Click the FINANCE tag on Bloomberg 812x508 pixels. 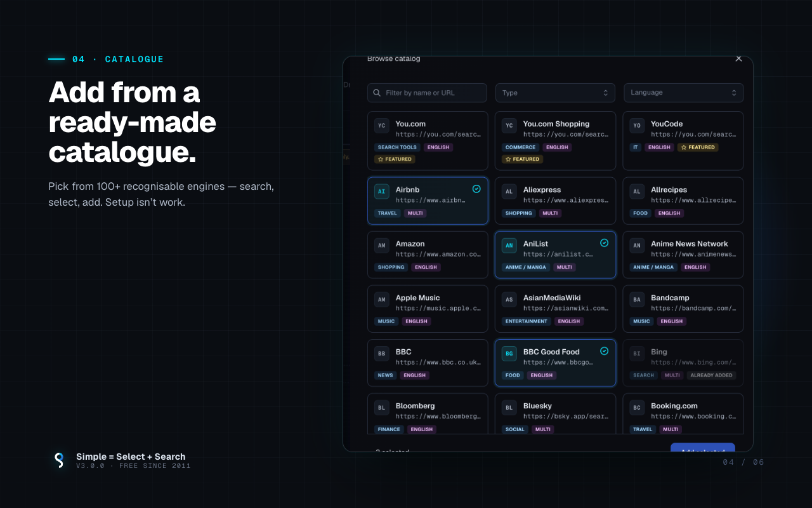click(x=389, y=429)
